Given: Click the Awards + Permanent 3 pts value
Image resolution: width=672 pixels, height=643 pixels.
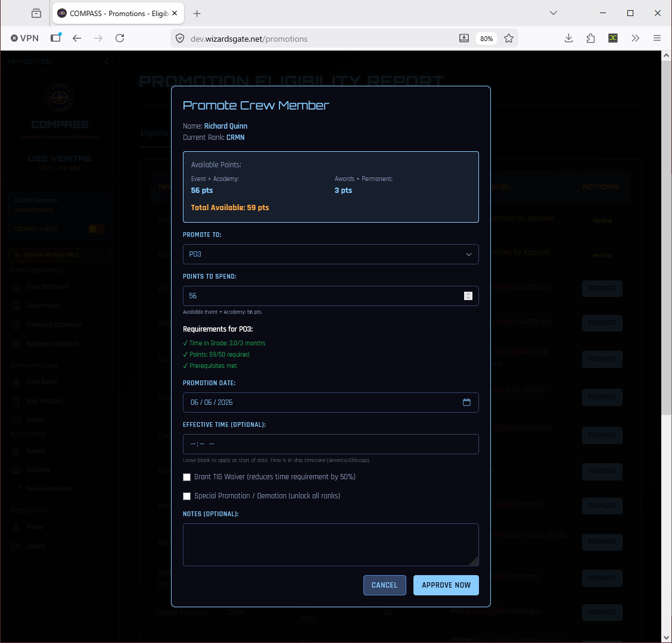Looking at the screenshot, I should pyautogui.click(x=343, y=190).
